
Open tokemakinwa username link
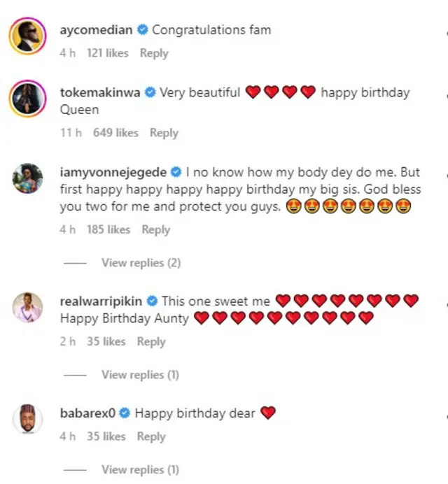pyautogui.click(x=101, y=92)
